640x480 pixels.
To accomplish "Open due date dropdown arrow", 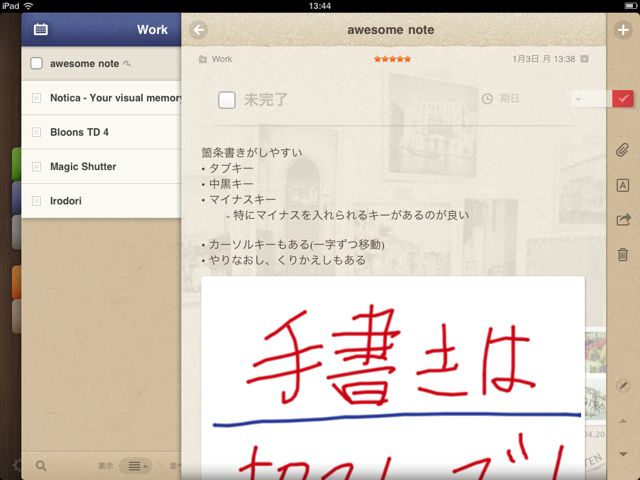I will click(578, 99).
